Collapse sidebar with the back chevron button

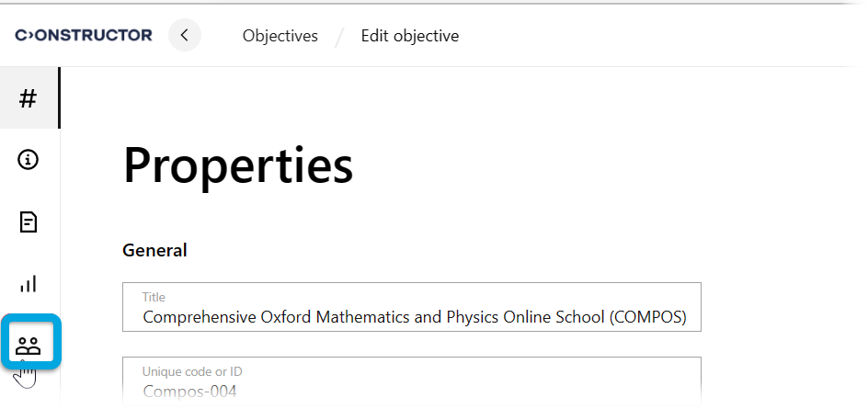pos(185,36)
